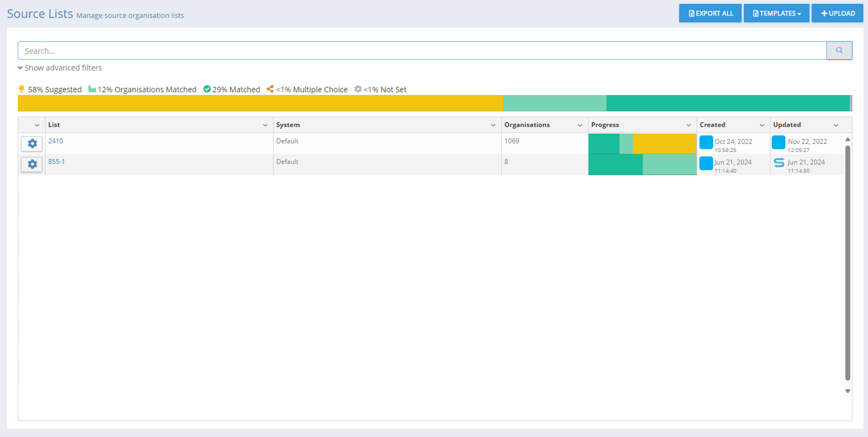868x437 pixels.
Task: Click the yellow Suggested segment in summary bar
Action: click(260, 103)
